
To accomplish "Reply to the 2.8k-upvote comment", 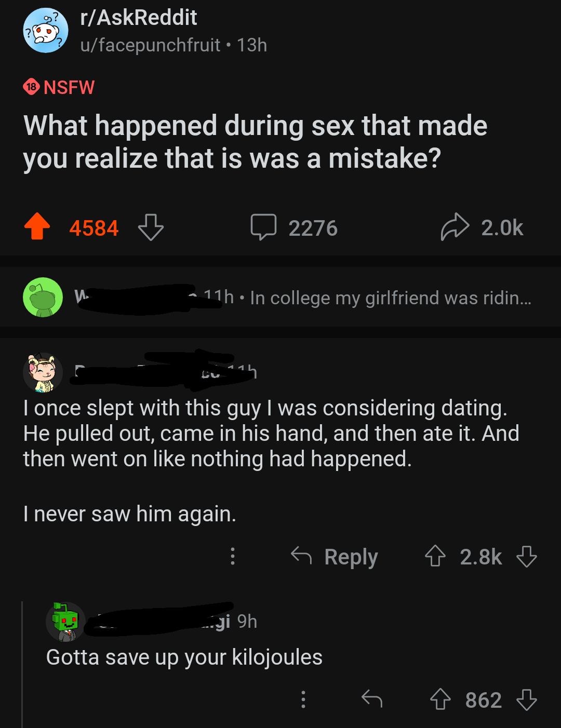I will [x=335, y=557].
